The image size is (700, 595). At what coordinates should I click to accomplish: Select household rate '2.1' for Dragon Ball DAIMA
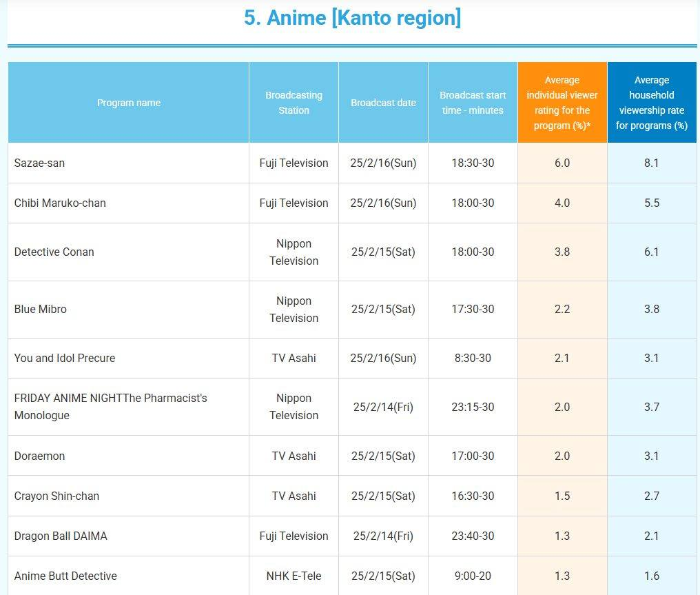tap(652, 536)
